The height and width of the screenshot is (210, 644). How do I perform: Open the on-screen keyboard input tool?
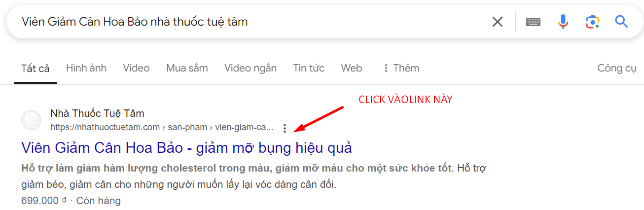pos(533,22)
